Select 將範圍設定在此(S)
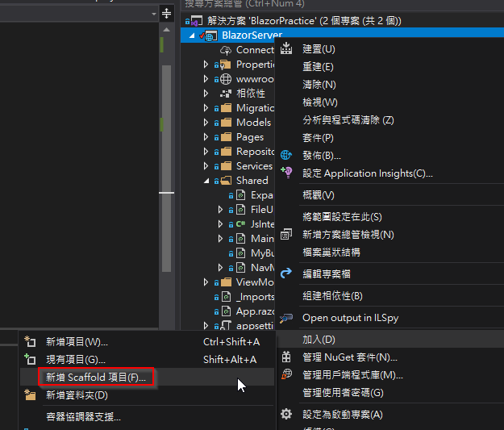The height and width of the screenshot is (430, 504). pos(342,217)
